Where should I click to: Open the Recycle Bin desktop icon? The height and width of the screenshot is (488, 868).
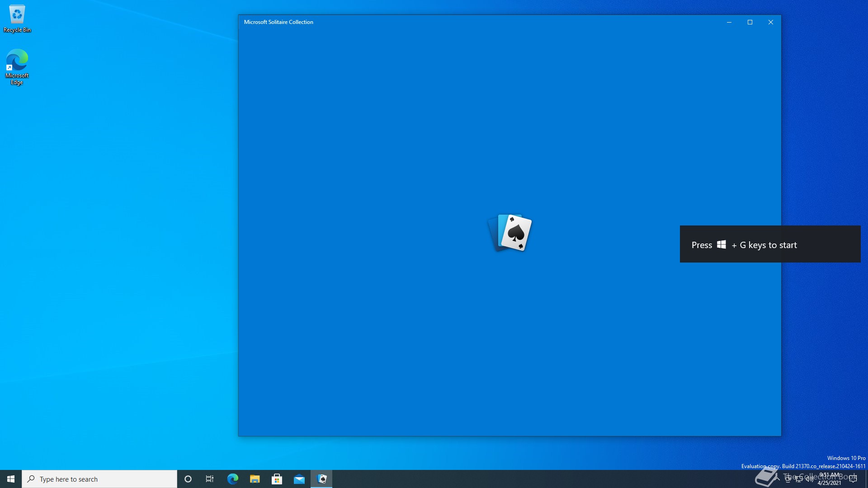17,19
